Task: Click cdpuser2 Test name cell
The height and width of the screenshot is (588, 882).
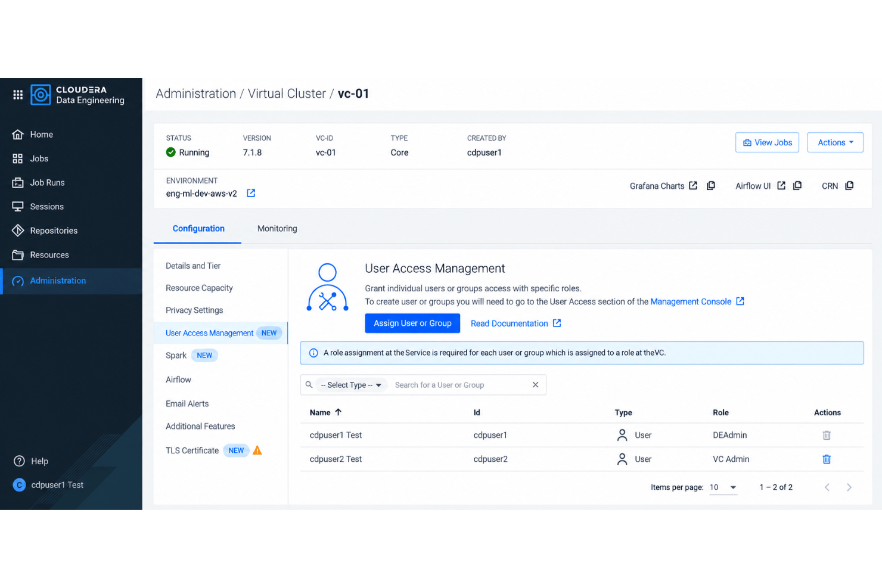Action: pyautogui.click(x=336, y=459)
